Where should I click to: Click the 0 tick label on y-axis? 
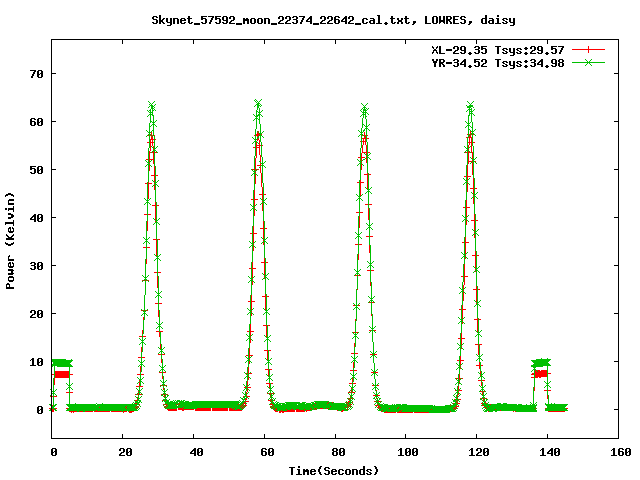41,410
